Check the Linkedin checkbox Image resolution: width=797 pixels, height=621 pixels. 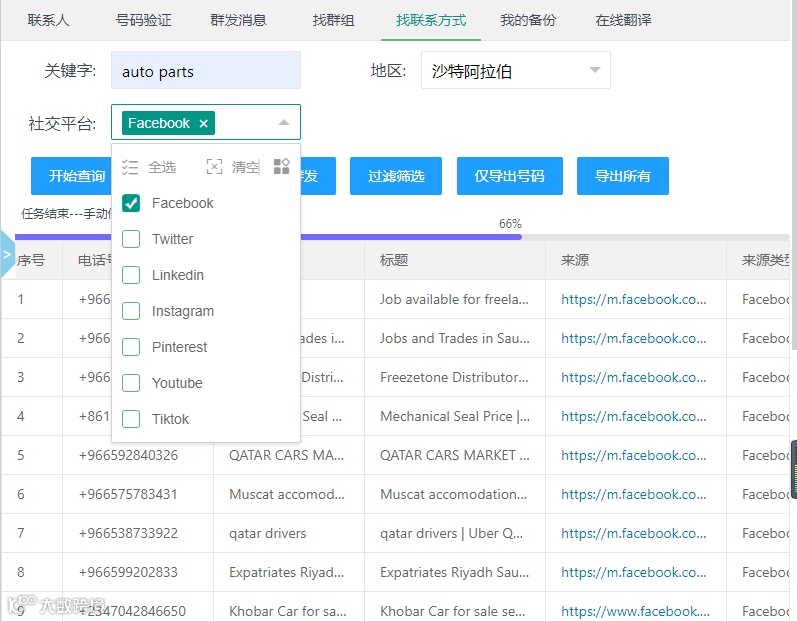pos(131,275)
